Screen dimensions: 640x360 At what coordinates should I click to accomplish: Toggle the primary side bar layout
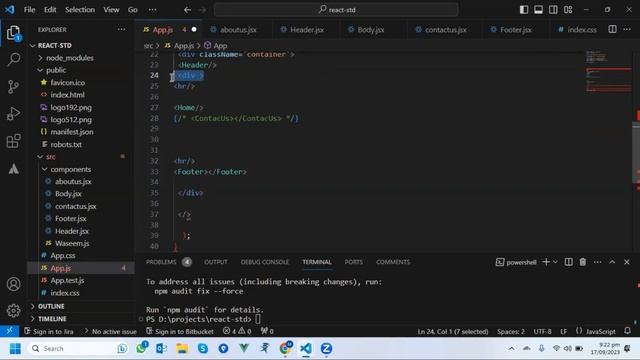pyautogui.click(x=524, y=10)
